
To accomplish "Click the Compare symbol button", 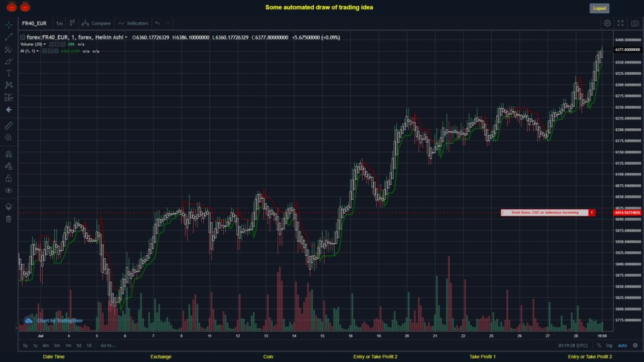I will click(x=96, y=23).
